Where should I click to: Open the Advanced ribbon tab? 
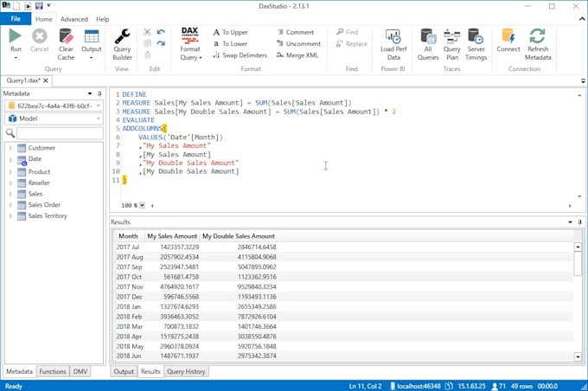click(73, 19)
